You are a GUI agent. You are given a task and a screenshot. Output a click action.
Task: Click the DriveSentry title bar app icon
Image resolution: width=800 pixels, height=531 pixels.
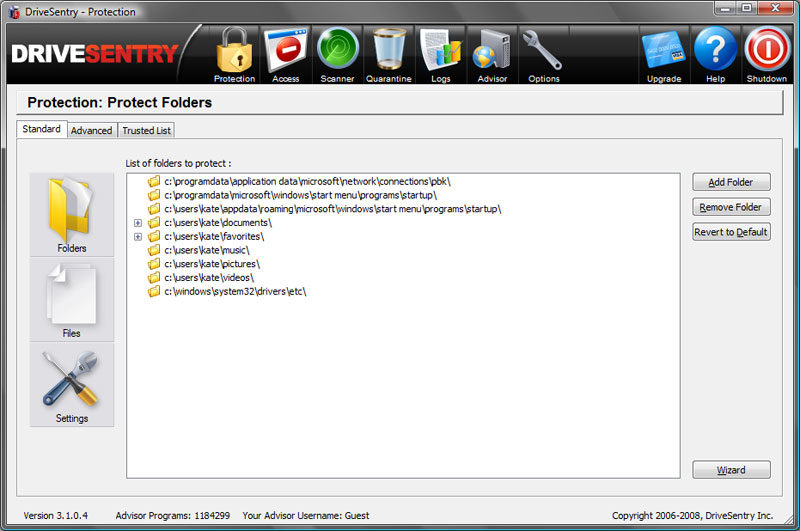coord(14,12)
